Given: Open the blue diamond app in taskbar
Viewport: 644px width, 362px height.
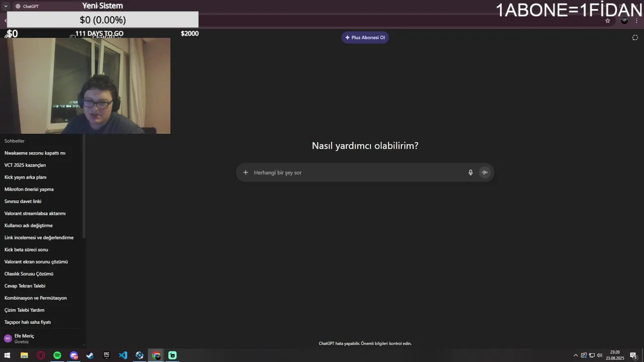Looking at the screenshot, I should click(x=139, y=355).
